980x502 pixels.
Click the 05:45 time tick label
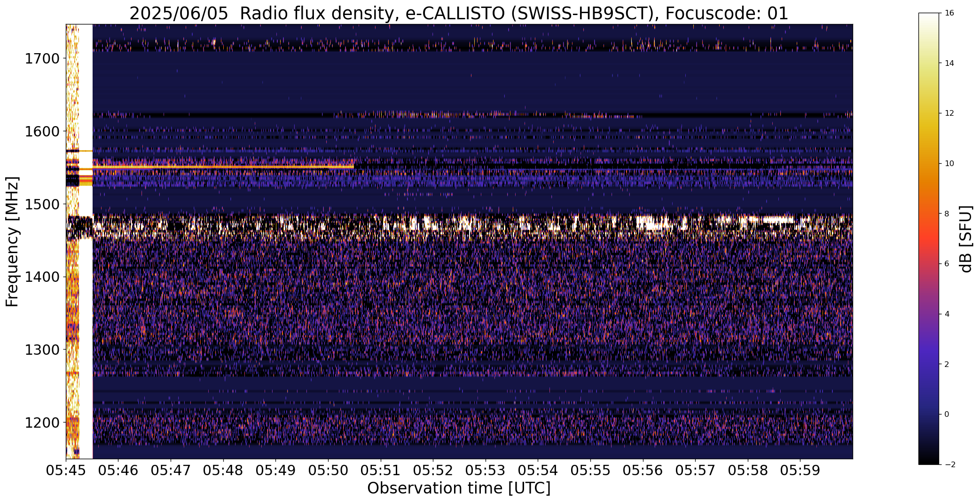66,470
